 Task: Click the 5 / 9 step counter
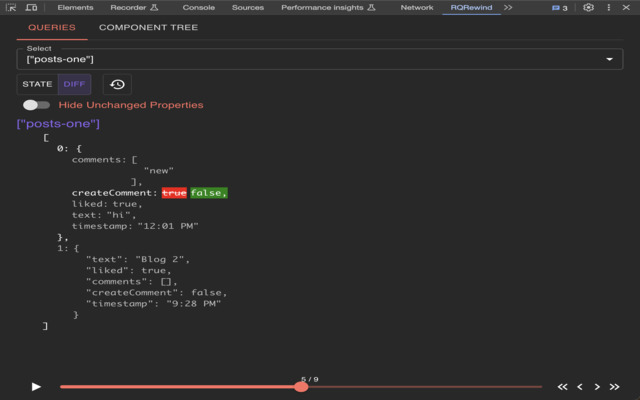coord(310,379)
